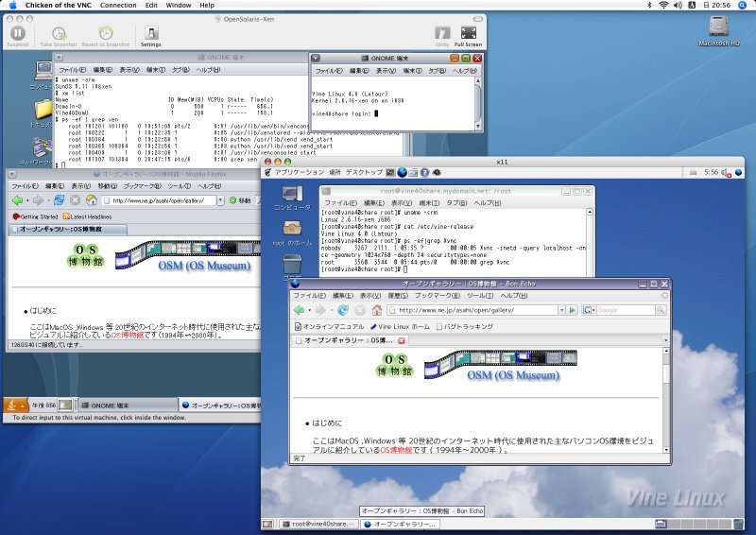Click the green Go arrow in Bon Echo
The width and height of the screenshot is (756, 535).
[x=573, y=310]
